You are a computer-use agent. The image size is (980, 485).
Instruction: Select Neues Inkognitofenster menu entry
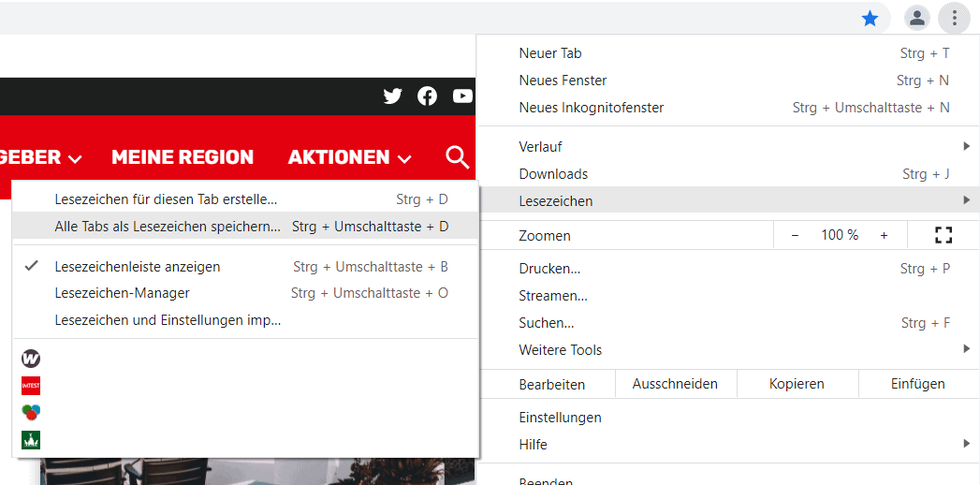tap(728, 108)
